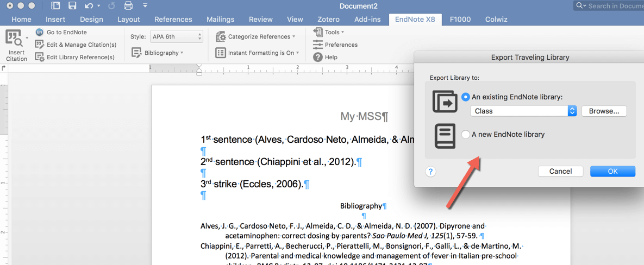Save the document with floppy icon

72,6
